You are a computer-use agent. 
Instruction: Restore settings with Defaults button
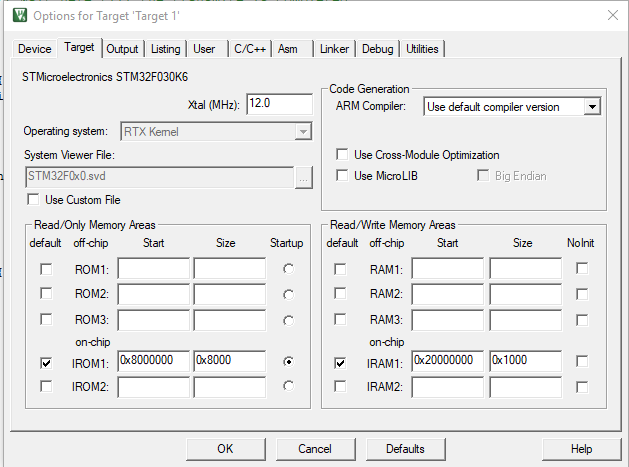click(x=405, y=449)
